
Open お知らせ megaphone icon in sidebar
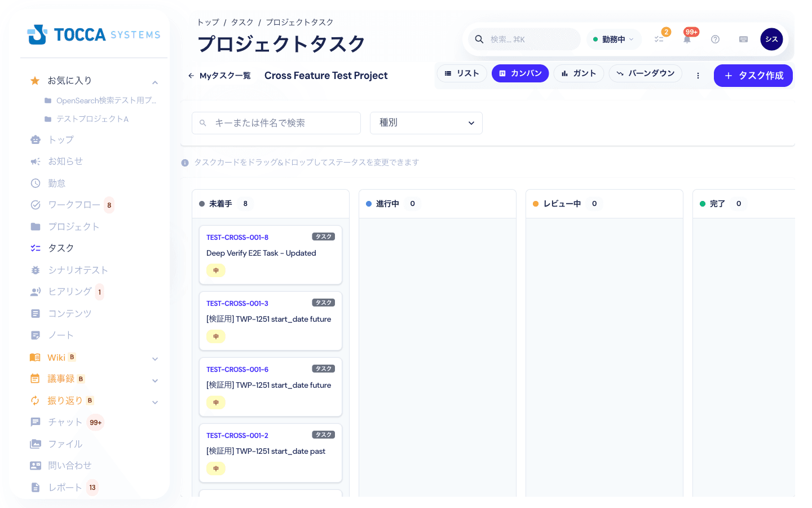[x=36, y=161]
